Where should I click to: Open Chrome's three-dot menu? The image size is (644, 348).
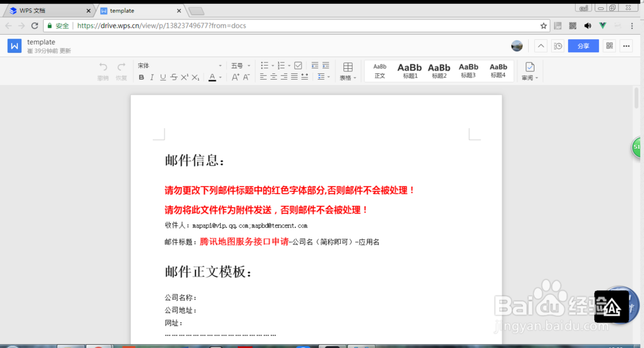[632, 26]
